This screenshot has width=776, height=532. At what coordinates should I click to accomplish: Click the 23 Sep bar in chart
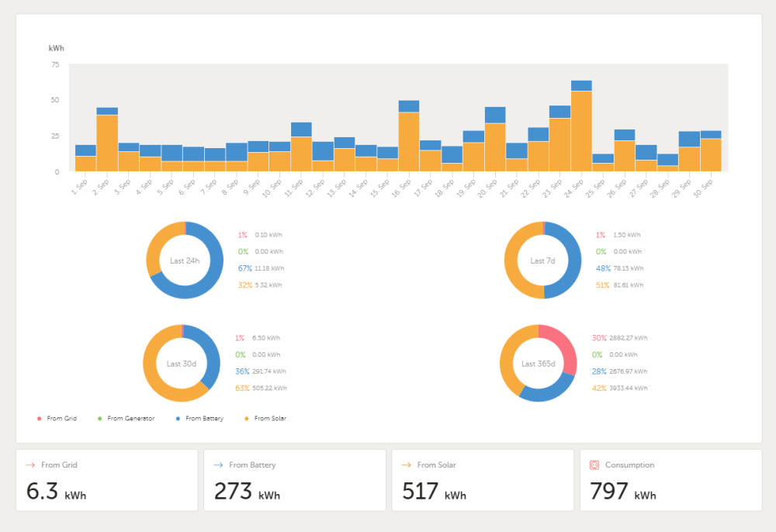(559, 139)
